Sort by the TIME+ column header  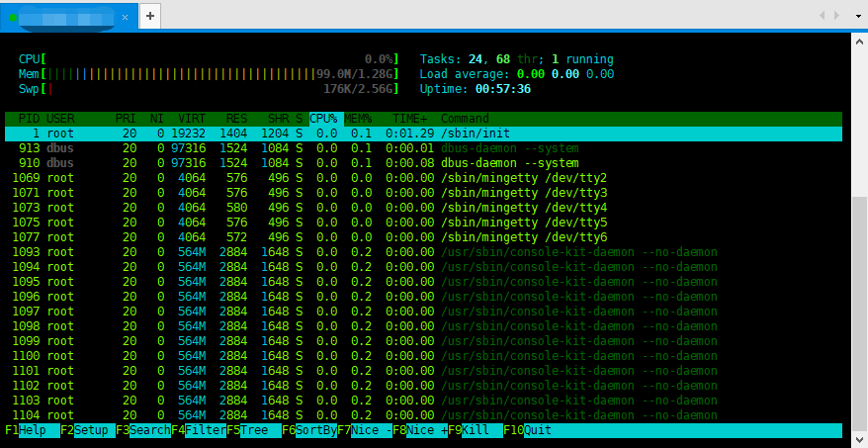coord(409,119)
